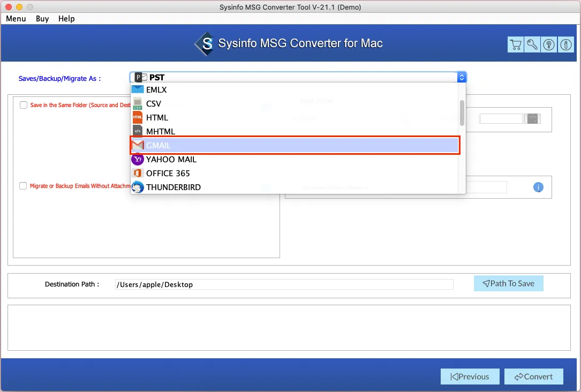This screenshot has width=581, height=392.
Task: Go back with the Previous button
Action: click(470, 376)
